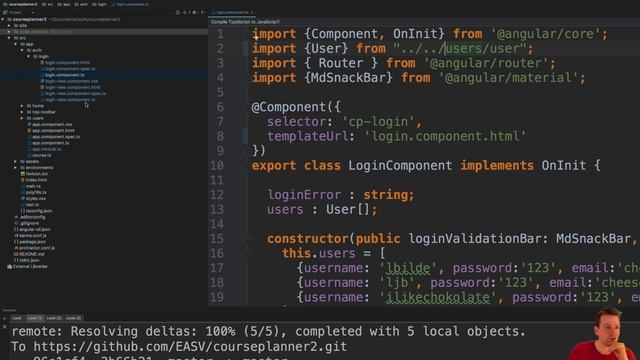The height and width of the screenshot is (360, 640).
Task: Click the External Libraries icon in the tree
Action: (x=9, y=267)
